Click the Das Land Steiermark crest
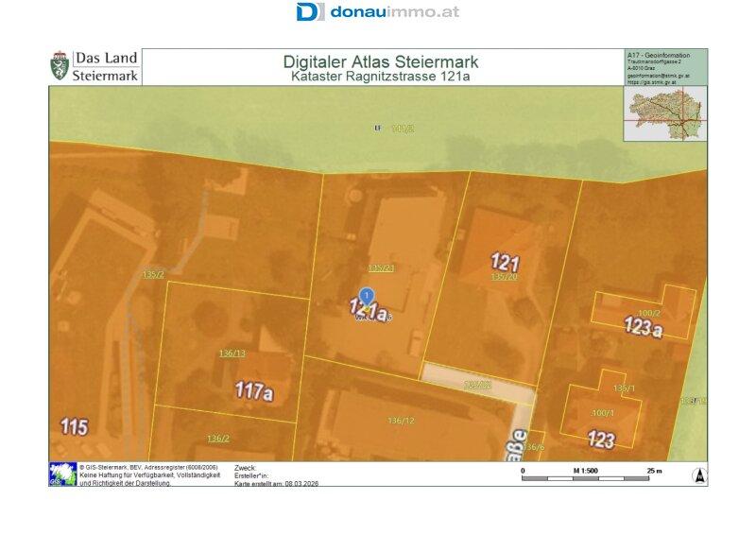Viewport: 756px width, 535px height. click(x=59, y=66)
